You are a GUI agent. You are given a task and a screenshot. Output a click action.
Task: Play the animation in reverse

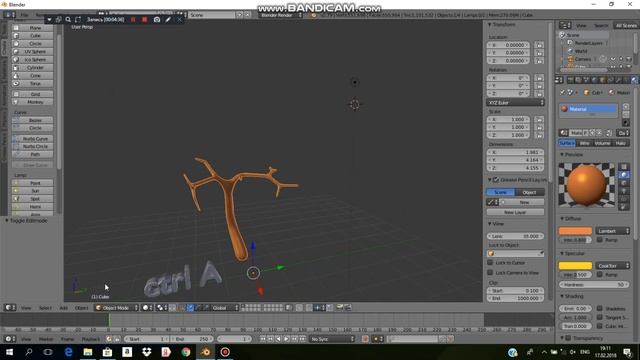[x=278, y=339]
